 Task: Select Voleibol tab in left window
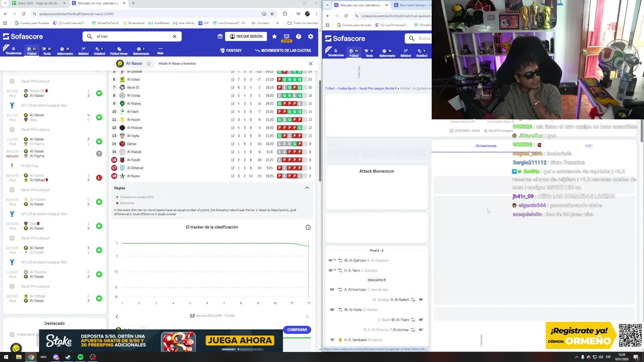point(99,51)
